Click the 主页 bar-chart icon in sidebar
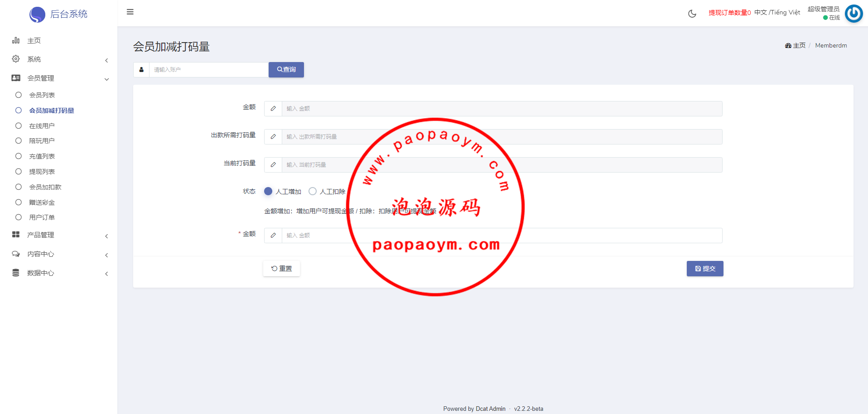The height and width of the screenshot is (414, 868). coord(16,40)
